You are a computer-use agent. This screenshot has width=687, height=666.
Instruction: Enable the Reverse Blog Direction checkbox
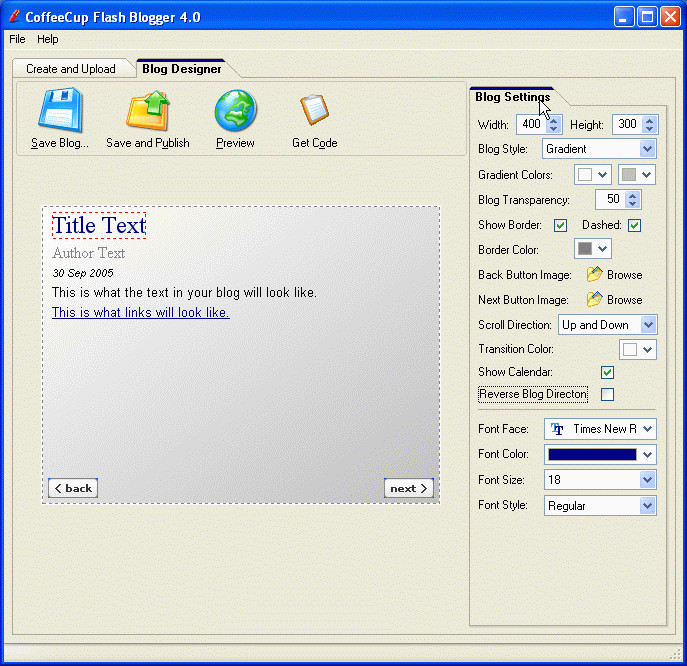click(607, 394)
